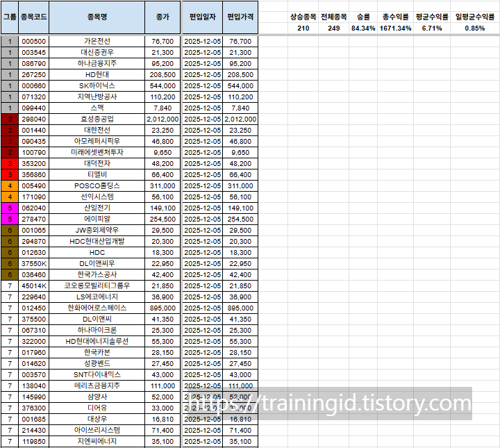The width and height of the screenshot is (500, 448).
Task: Select the 6.71% average return cell
Action: pyautogui.click(x=432, y=28)
